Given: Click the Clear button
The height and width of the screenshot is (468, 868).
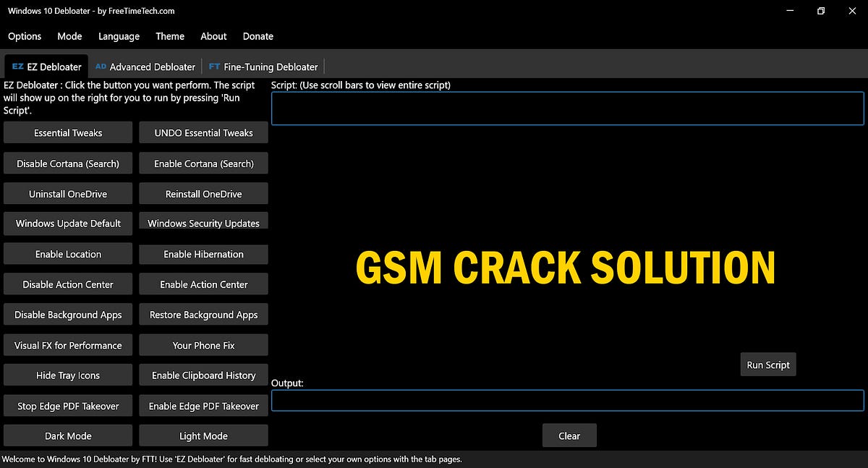Looking at the screenshot, I should (569, 435).
